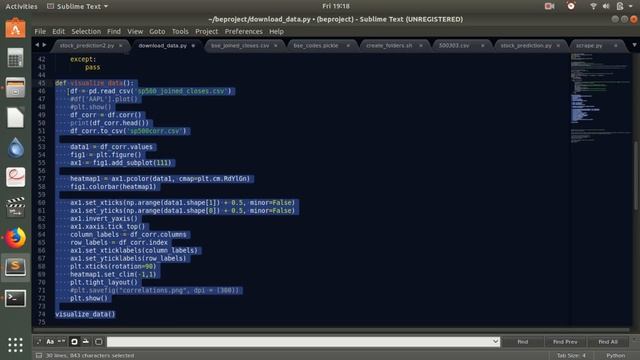The width and height of the screenshot is (640, 360).
Task: Open the Tab Size: 4 selector
Action: [571, 356]
